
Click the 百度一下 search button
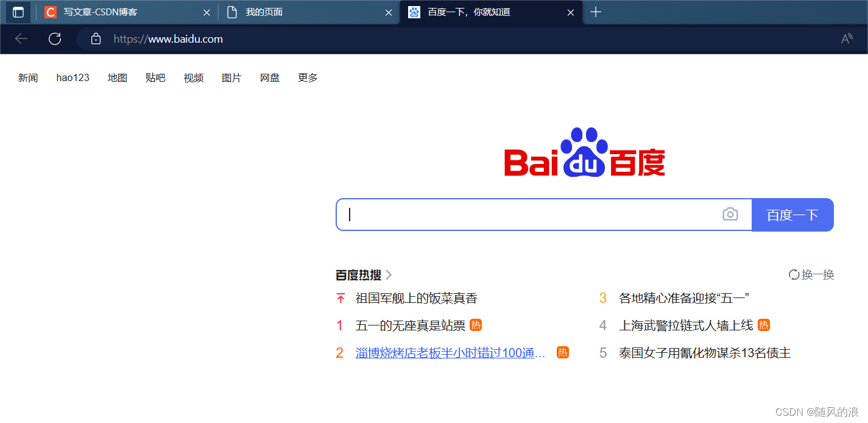click(x=792, y=215)
